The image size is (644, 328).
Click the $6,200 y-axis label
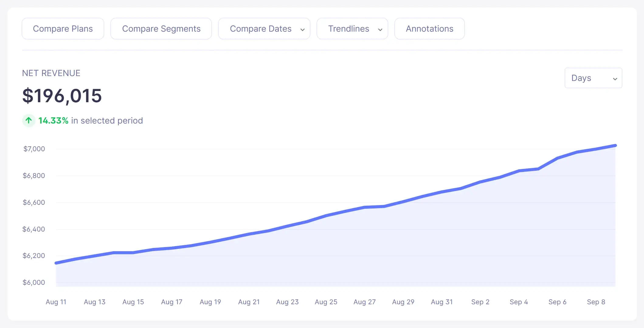[x=34, y=256]
